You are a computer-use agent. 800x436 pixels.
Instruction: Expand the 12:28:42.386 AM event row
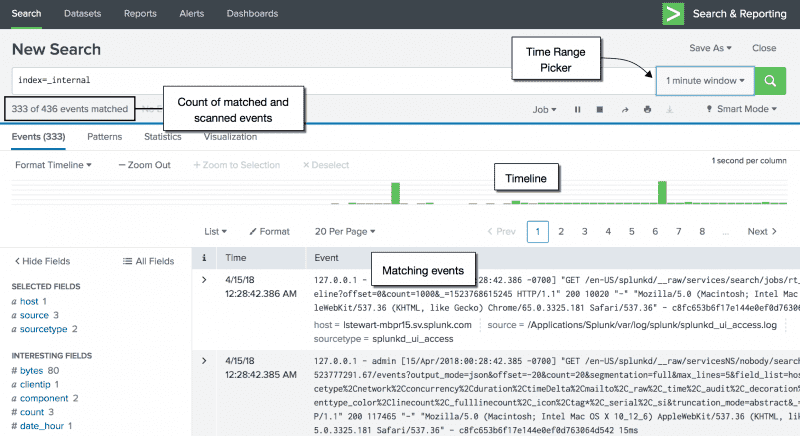tap(204, 280)
